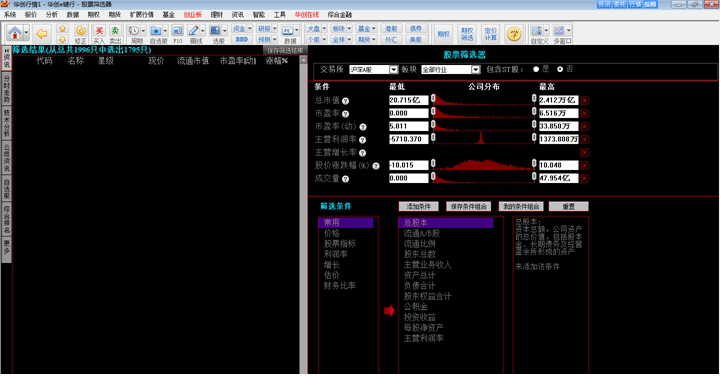Select the 价格 filter category
Viewport: 721px width, 388px height.
coord(332,234)
